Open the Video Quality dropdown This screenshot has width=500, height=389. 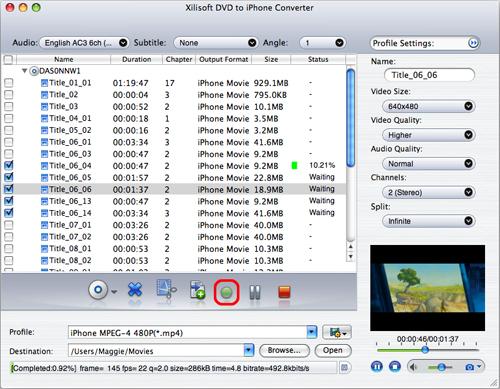pyautogui.click(x=428, y=135)
